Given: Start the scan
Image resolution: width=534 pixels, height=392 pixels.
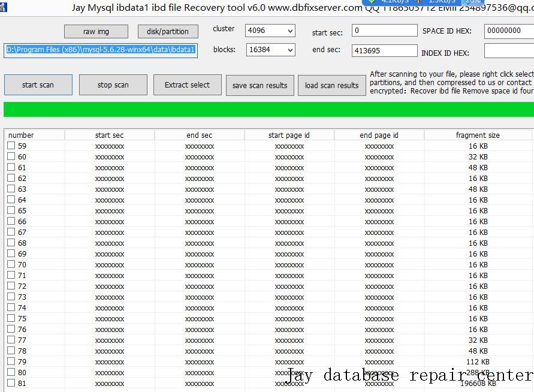Looking at the screenshot, I should coord(38,85).
